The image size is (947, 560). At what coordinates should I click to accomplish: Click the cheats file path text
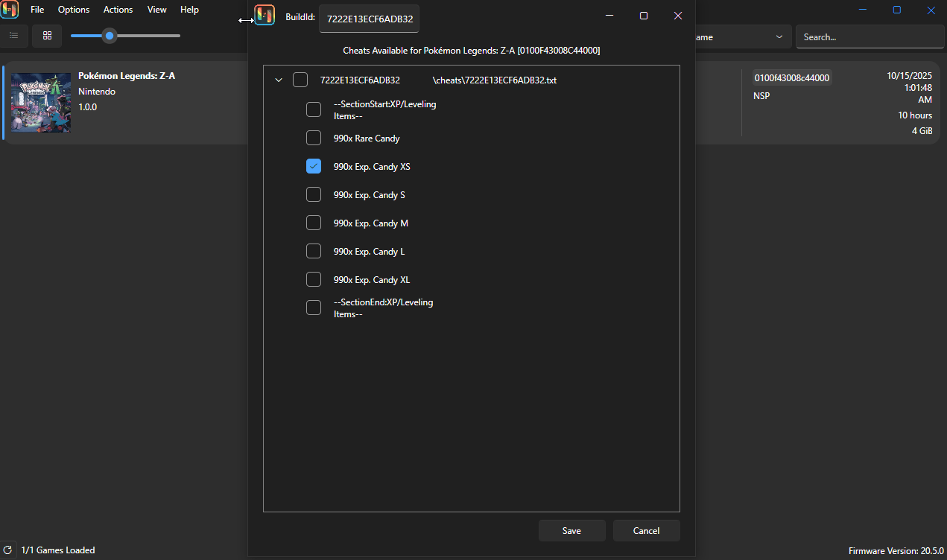click(x=495, y=80)
